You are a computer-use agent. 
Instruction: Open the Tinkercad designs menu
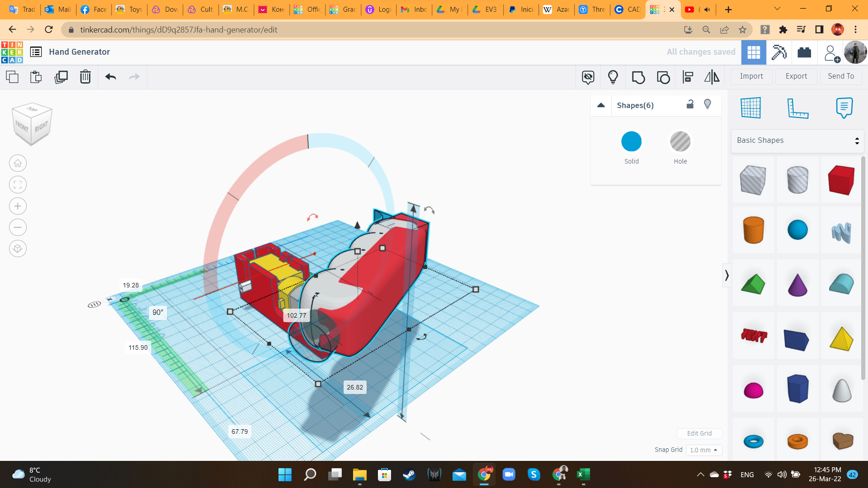[36, 52]
